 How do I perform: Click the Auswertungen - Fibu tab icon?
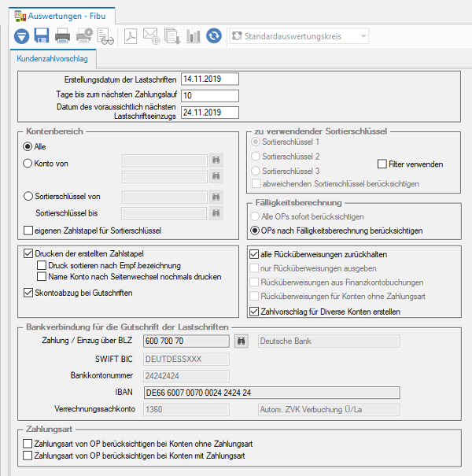[20, 16]
